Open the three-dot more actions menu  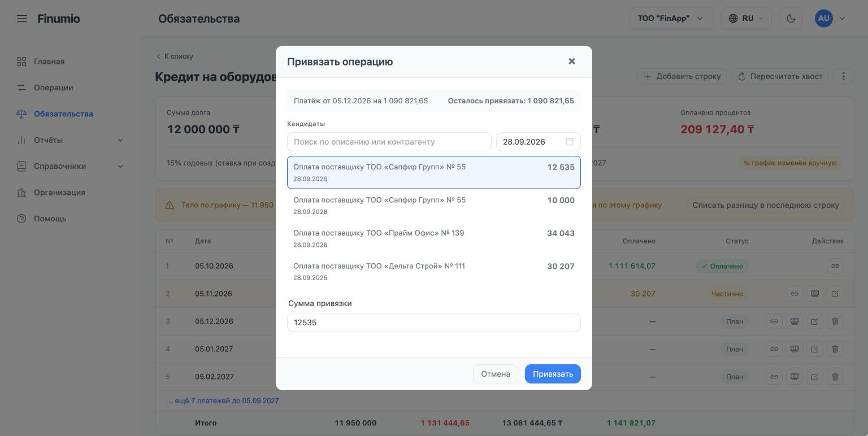[x=844, y=76]
